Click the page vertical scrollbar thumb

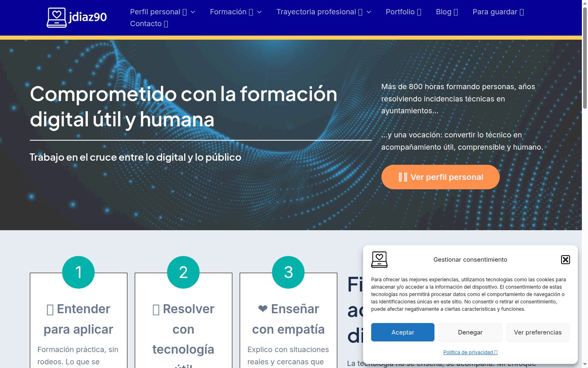coord(585,57)
